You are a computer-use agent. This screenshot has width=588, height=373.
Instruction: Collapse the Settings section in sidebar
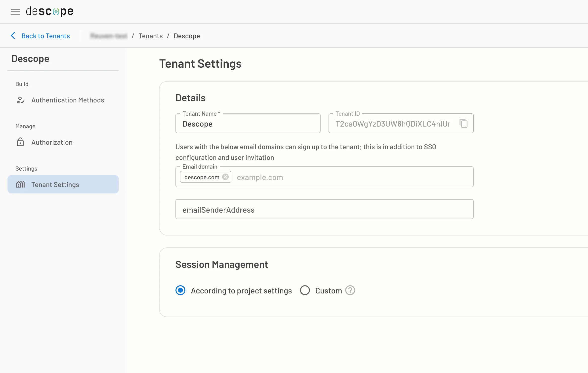tap(26, 168)
